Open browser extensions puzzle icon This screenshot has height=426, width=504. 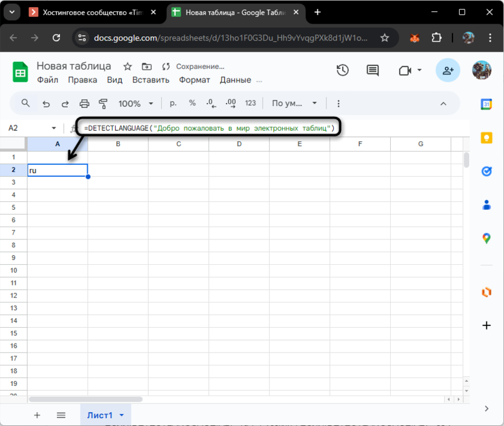point(437,38)
